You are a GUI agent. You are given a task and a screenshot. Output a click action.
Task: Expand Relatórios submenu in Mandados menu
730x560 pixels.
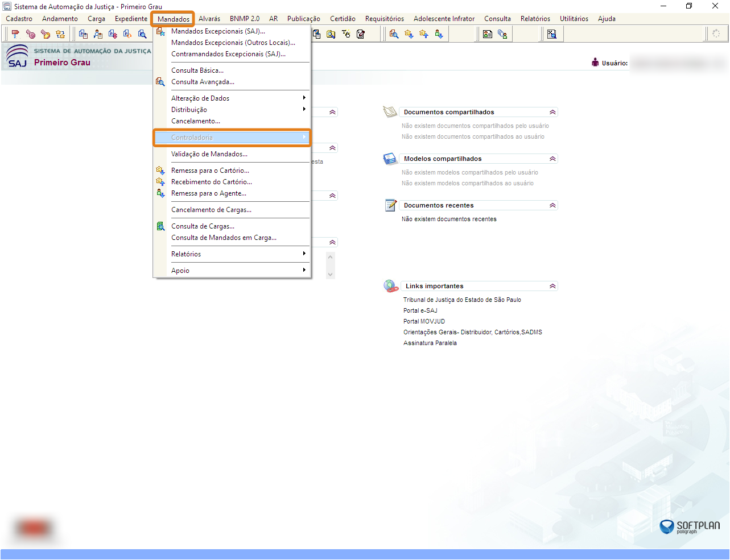(232, 254)
